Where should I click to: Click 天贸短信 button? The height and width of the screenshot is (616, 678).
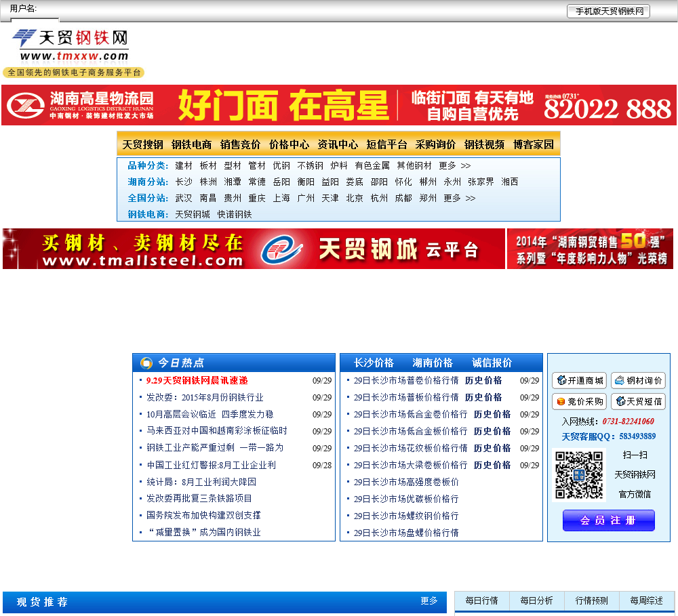pyautogui.click(x=638, y=402)
